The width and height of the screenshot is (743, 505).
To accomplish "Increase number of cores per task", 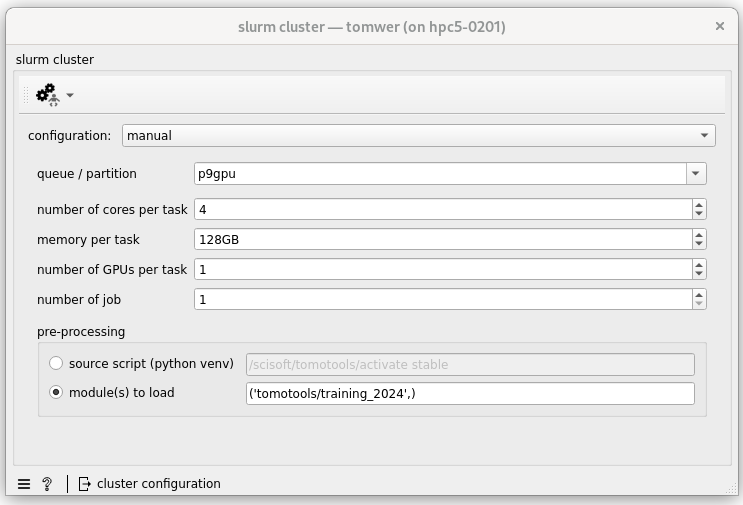I will coord(699,205).
